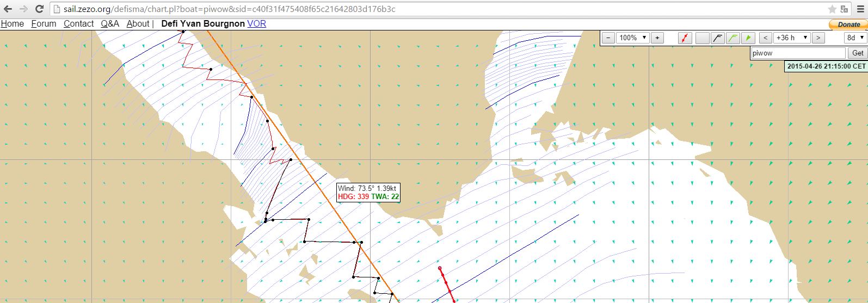Follow the VOR race link
The width and height of the screenshot is (868, 303).
pos(256,23)
